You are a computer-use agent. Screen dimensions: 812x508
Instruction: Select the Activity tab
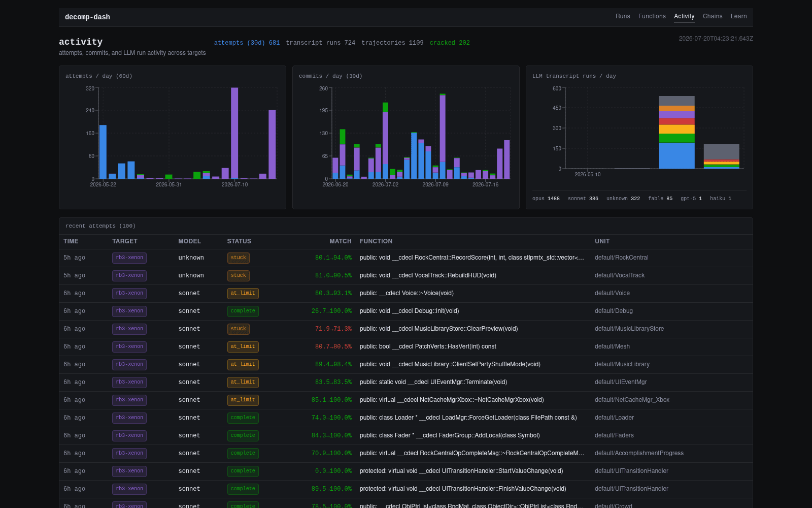684,16
